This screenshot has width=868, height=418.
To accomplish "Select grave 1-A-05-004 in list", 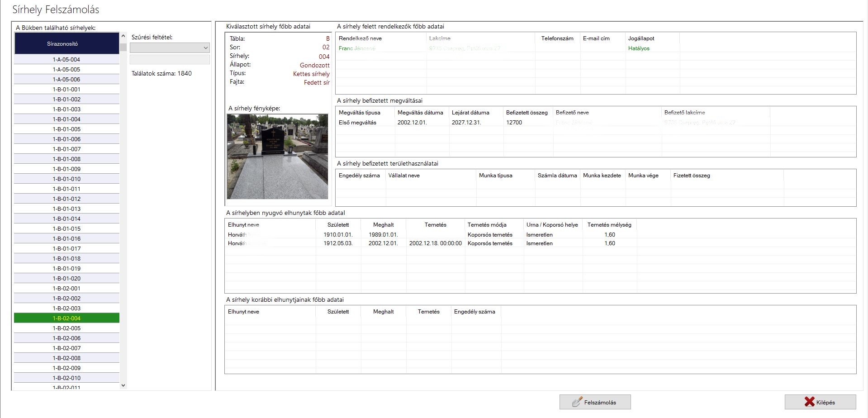I will pyautogui.click(x=66, y=59).
